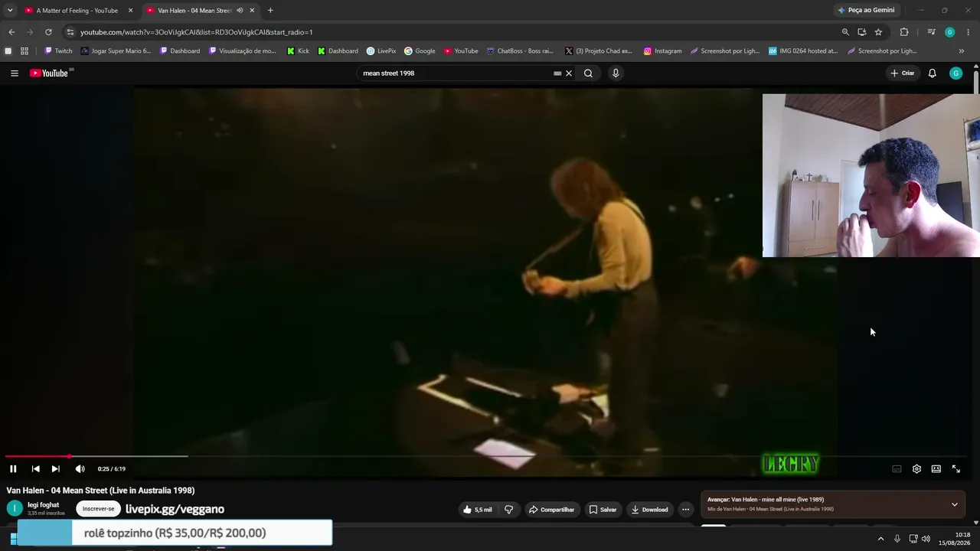Open the legi foghat channel name
The height and width of the screenshot is (551, 980).
(x=43, y=505)
